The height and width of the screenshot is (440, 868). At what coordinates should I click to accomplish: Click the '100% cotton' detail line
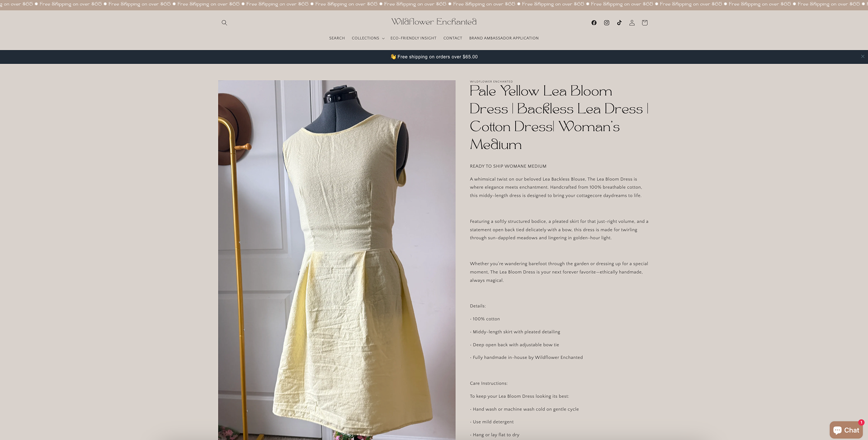[x=485, y=319]
